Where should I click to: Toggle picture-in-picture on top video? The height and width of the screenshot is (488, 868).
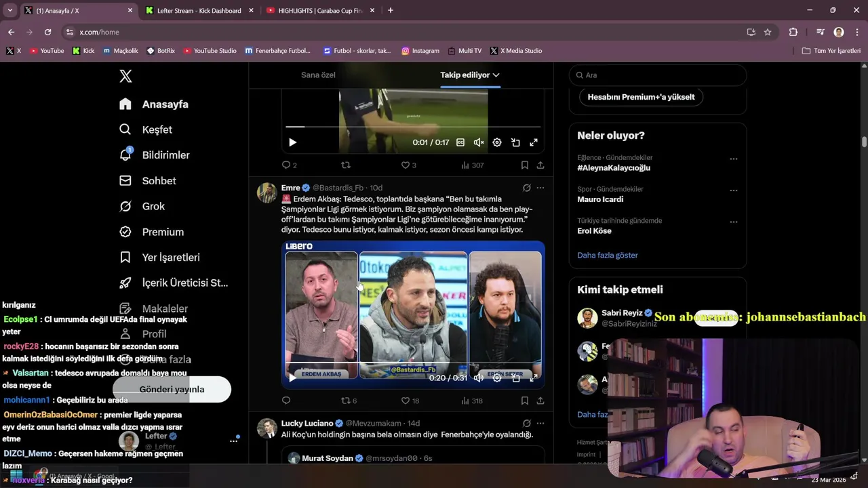coord(515,142)
